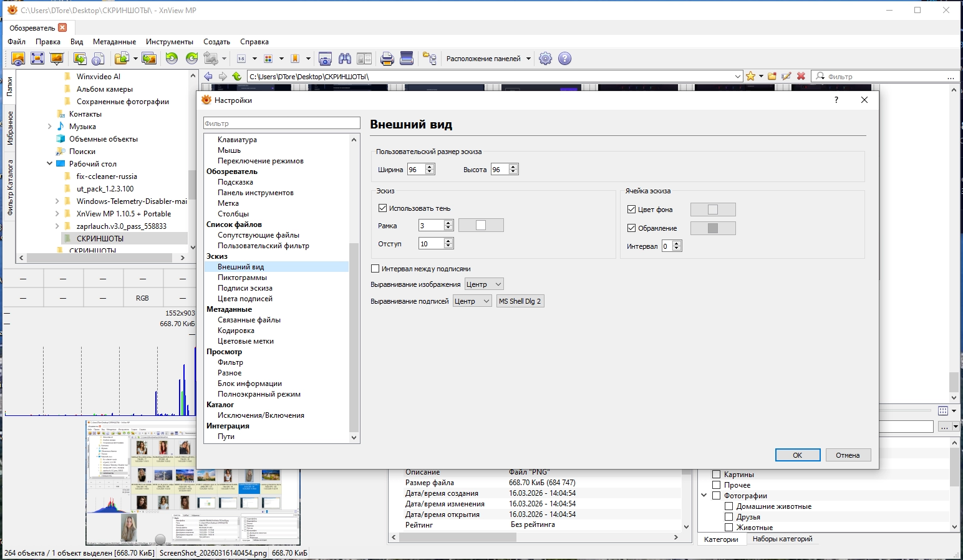Viewport: 963px width, 560px height.
Task: Toggle the 'Использовать тень' checkbox
Action: pos(383,208)
